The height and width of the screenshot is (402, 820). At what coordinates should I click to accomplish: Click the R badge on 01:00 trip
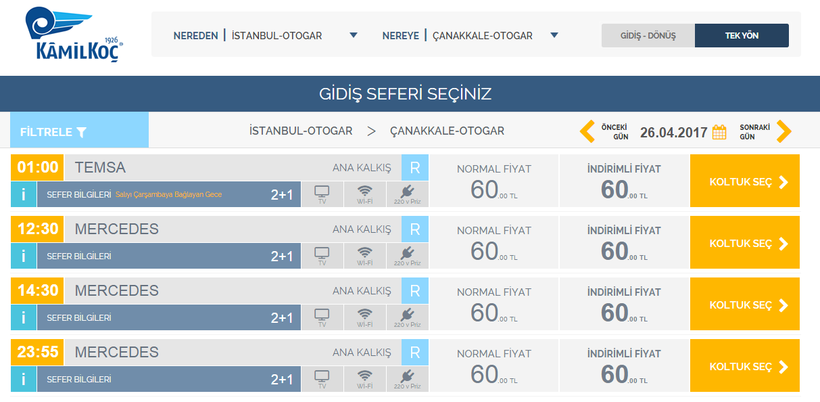pyautogui.click(x=415, y=167)
